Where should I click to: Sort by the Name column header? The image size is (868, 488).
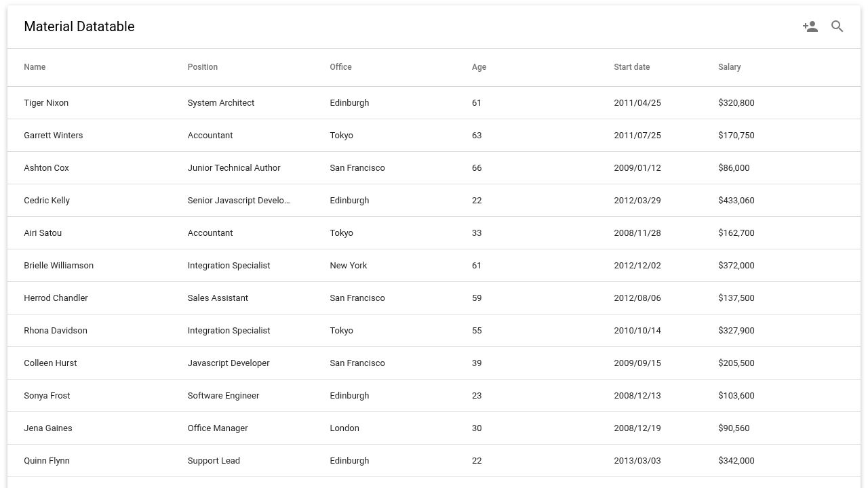point(35,67)
